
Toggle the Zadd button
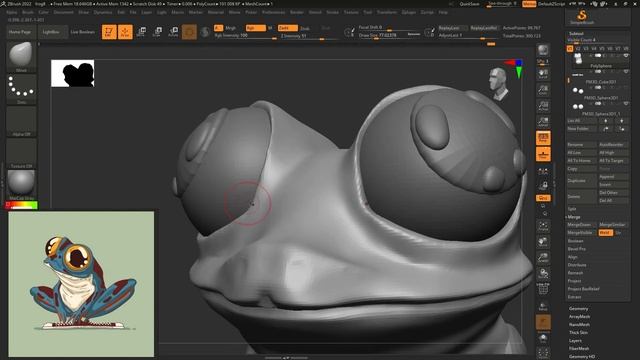(287, 28)
